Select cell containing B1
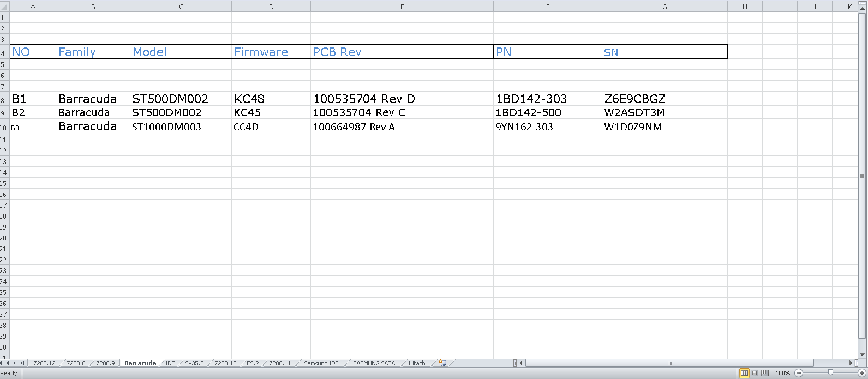This screenshot has width=868, height=379. pos(33,99)
